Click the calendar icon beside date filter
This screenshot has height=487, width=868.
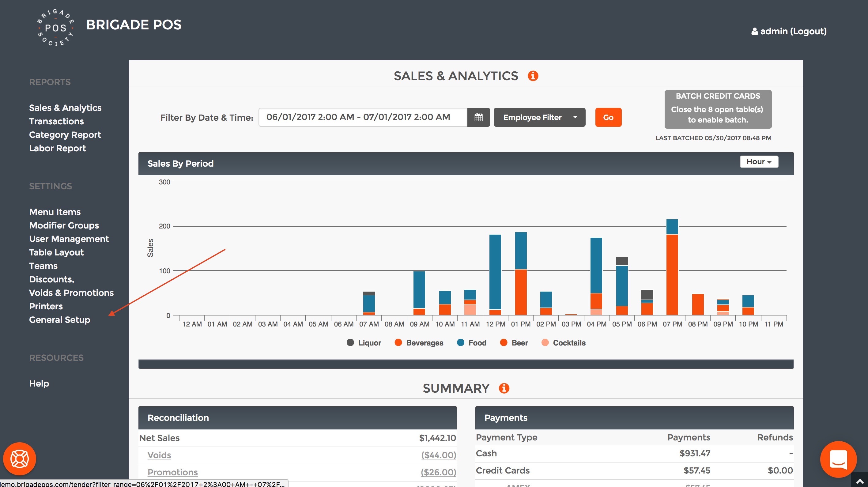pos(478,117)
